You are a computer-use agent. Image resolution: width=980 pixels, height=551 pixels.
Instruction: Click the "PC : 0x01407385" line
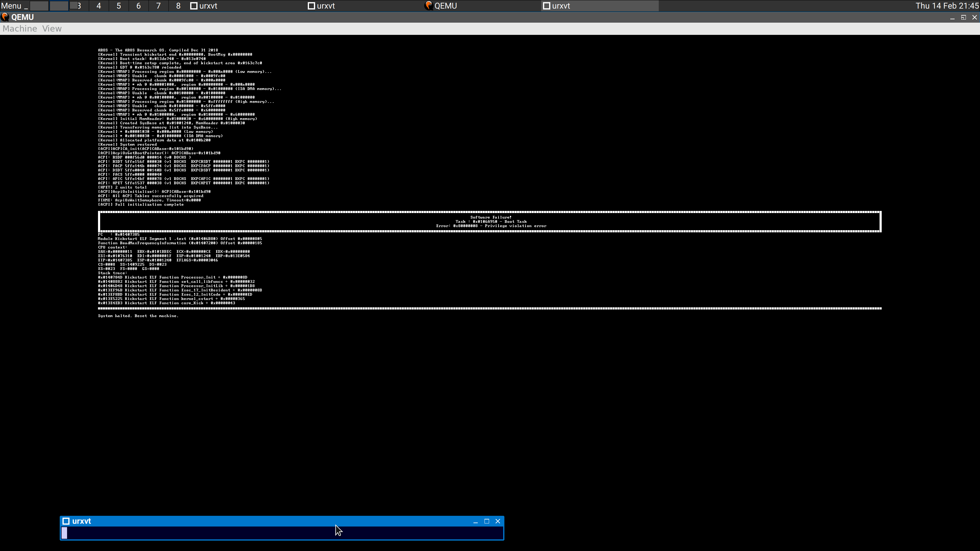tap(119, 234)
